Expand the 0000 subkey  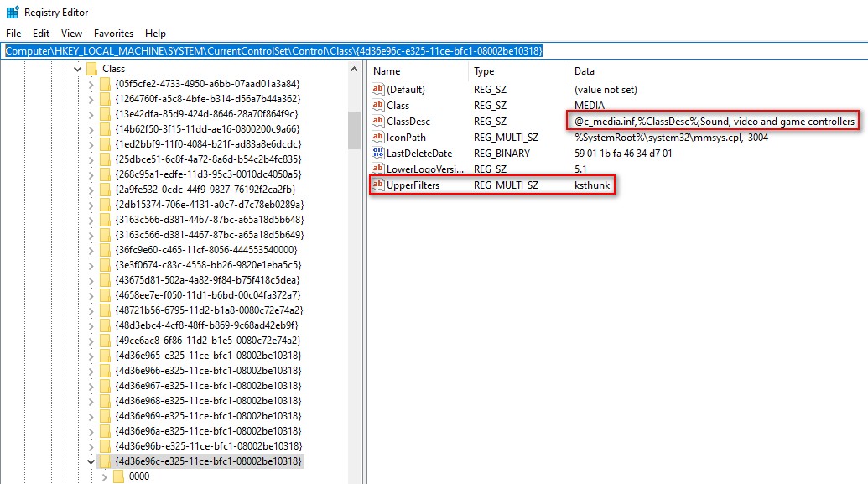(104, 476)
